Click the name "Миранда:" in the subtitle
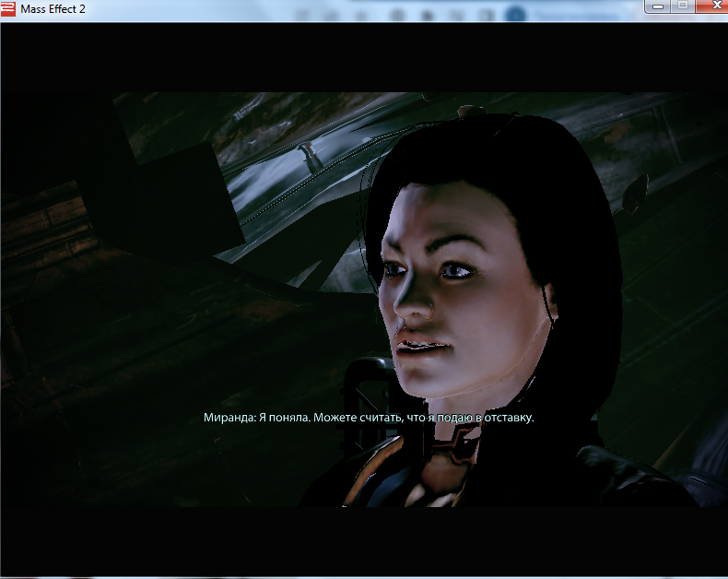This screenshot has height=579, width=728. [x=227, y=418]
